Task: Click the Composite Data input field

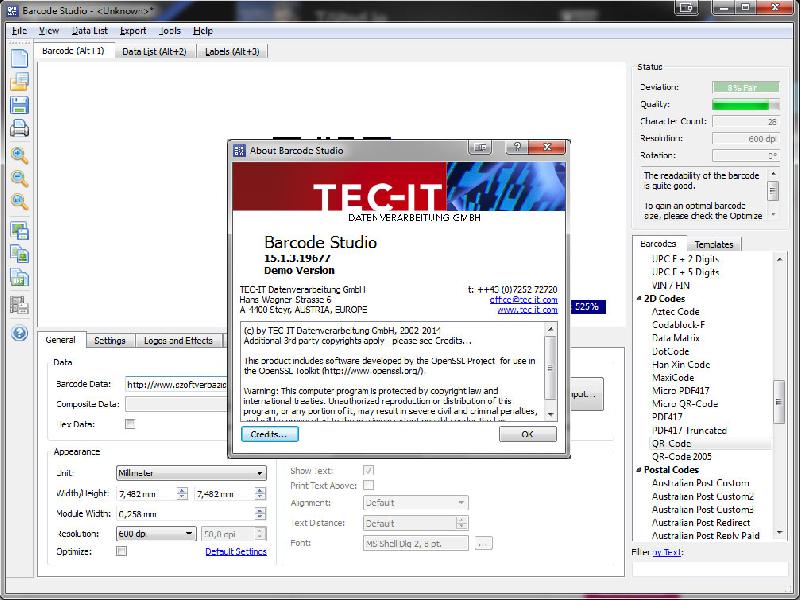Action: click(177, 404)
